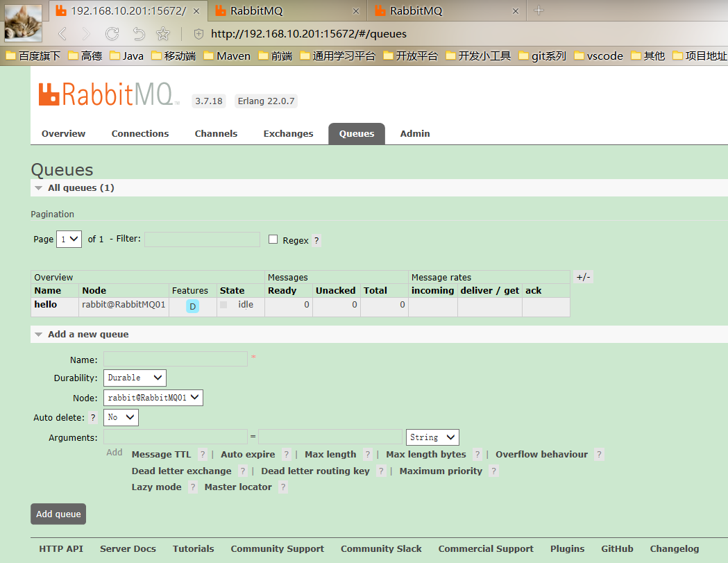Open help for Dead letter exchange
Screen dimensions: 728x563
click(243, 471)
